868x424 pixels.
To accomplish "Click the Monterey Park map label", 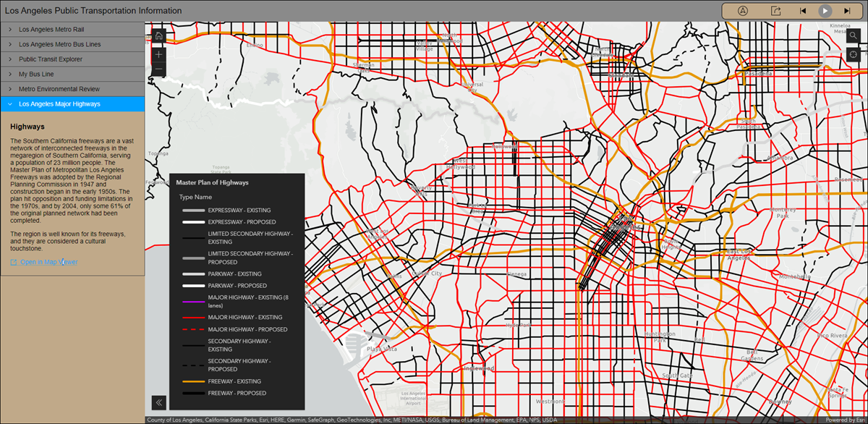I will [782, 213].
